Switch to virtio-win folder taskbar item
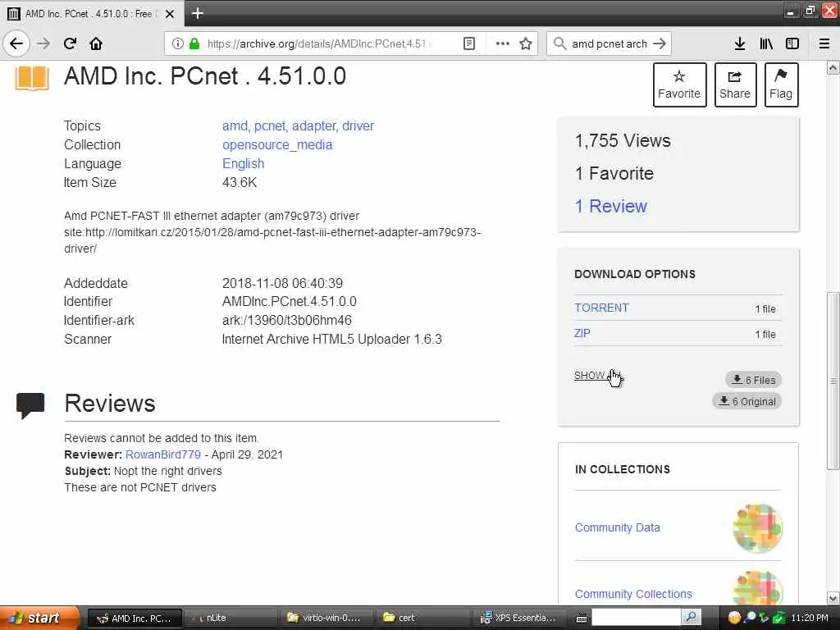The width and height of the screenshot is (840, 630). (x=325, y=619)
